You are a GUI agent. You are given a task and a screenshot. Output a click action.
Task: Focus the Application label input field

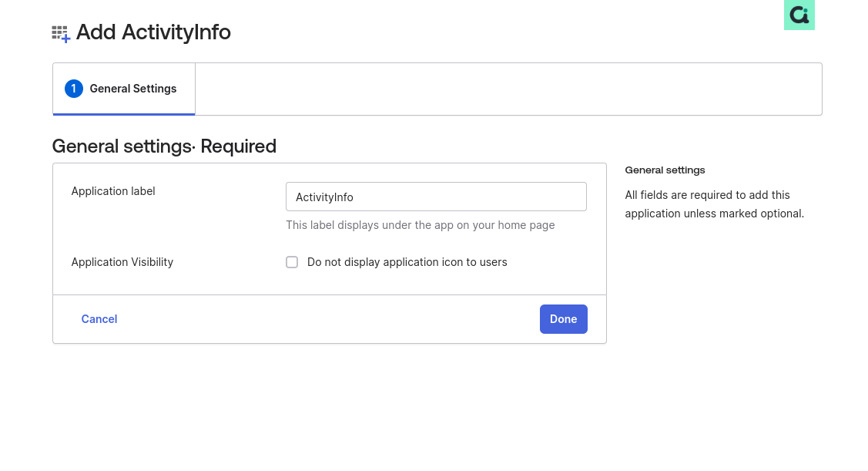click(x=436, y=197)
